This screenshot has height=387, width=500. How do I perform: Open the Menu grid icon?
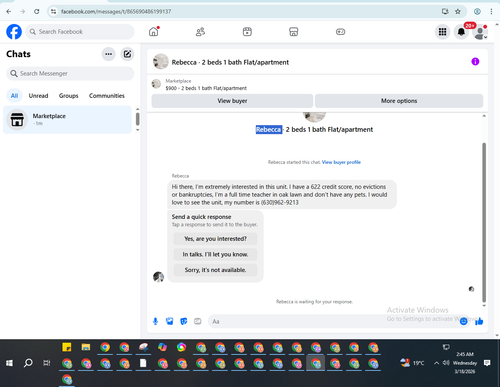click(442, 32)
